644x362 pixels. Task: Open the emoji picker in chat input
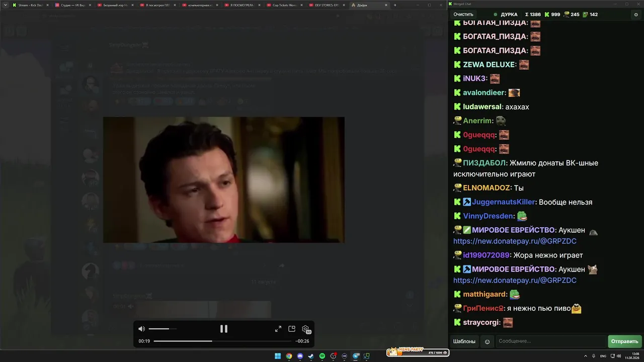tap(487, 342)
